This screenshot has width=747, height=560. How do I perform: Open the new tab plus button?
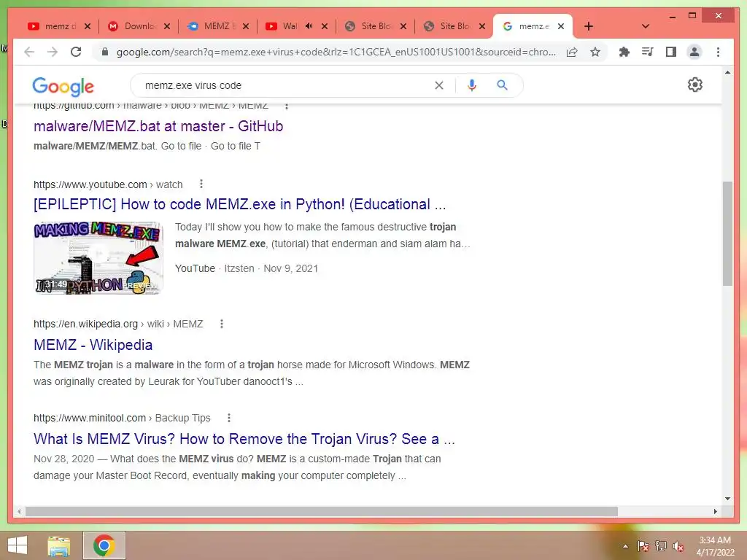point(589,26)
